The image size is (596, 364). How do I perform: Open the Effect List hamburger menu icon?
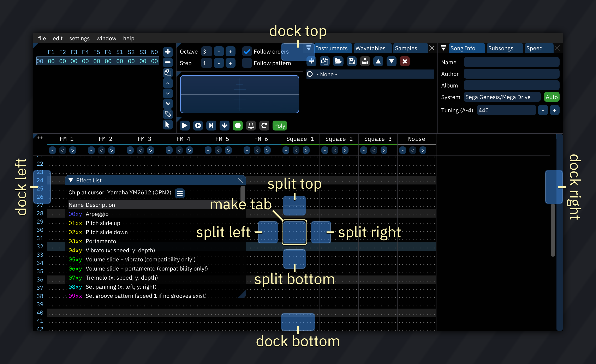tap(180, 193)
